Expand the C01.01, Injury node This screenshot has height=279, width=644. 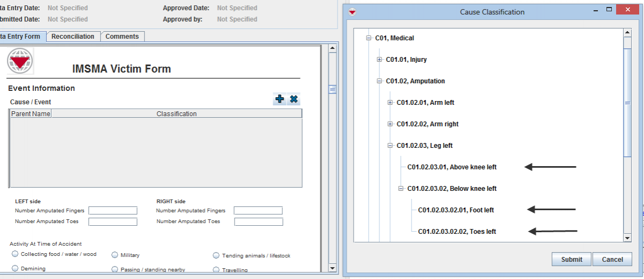coord(379,60)
